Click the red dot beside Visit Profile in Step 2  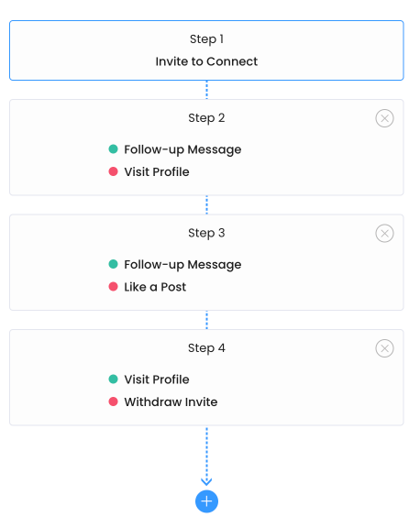click(x=113, y=171)
